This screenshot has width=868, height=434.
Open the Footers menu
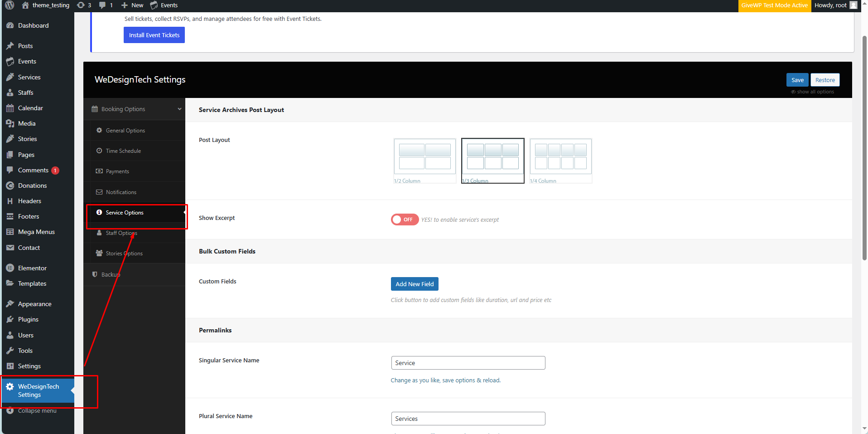[x=38, y=216]
